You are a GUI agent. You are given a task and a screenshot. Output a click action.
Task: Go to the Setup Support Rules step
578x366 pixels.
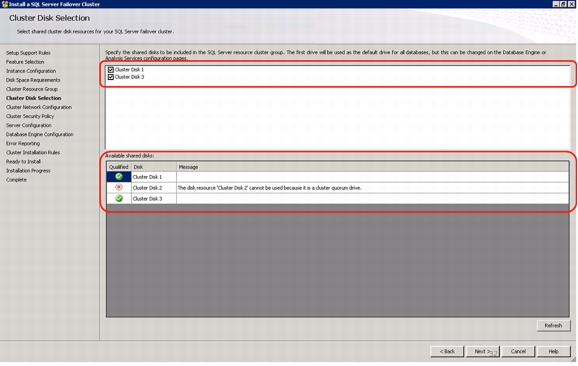[x=28, y=53]
